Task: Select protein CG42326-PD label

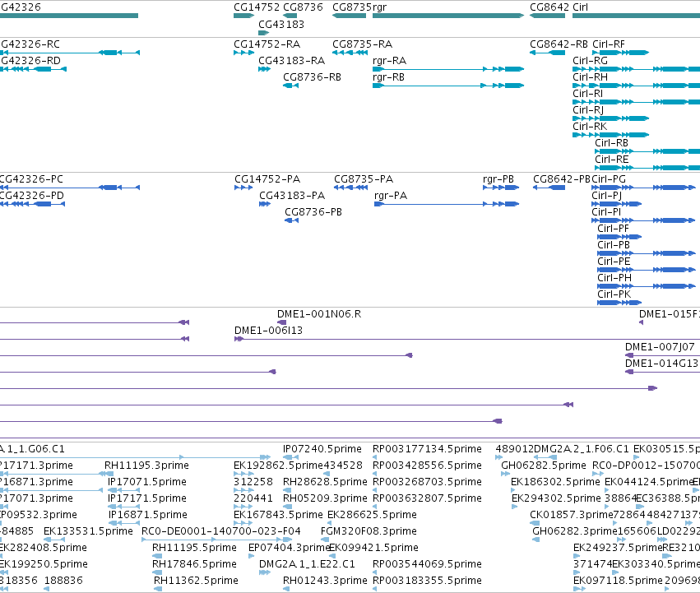Action: pyautogui.click(x=32, y=196)
